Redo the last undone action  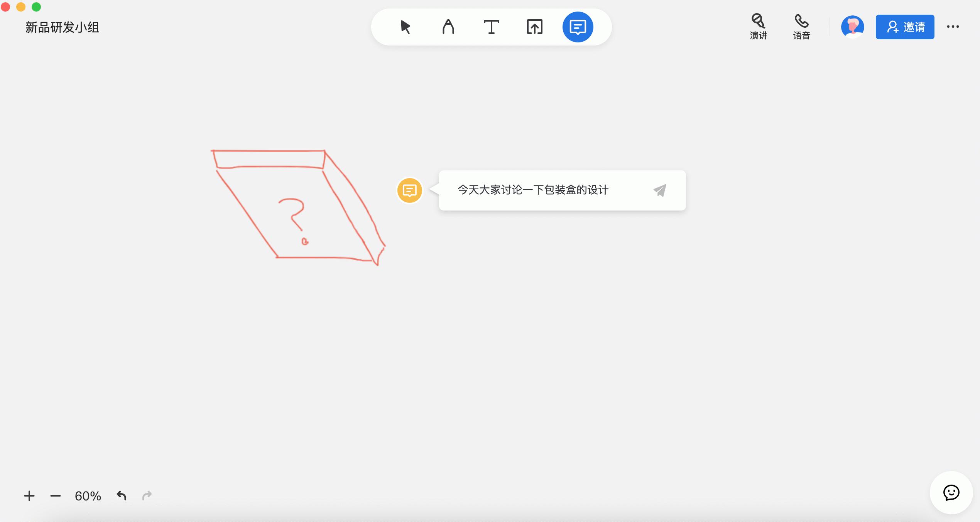(147, 495)
